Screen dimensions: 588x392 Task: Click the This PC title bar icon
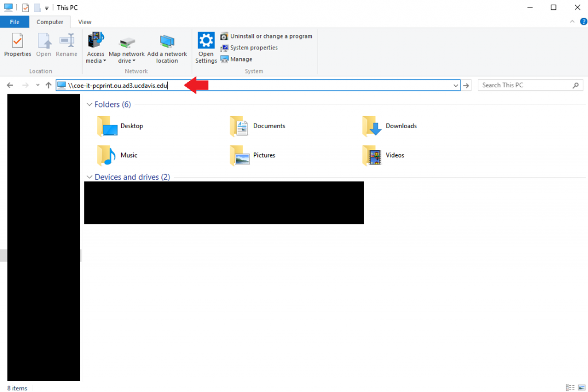[8, 7]
